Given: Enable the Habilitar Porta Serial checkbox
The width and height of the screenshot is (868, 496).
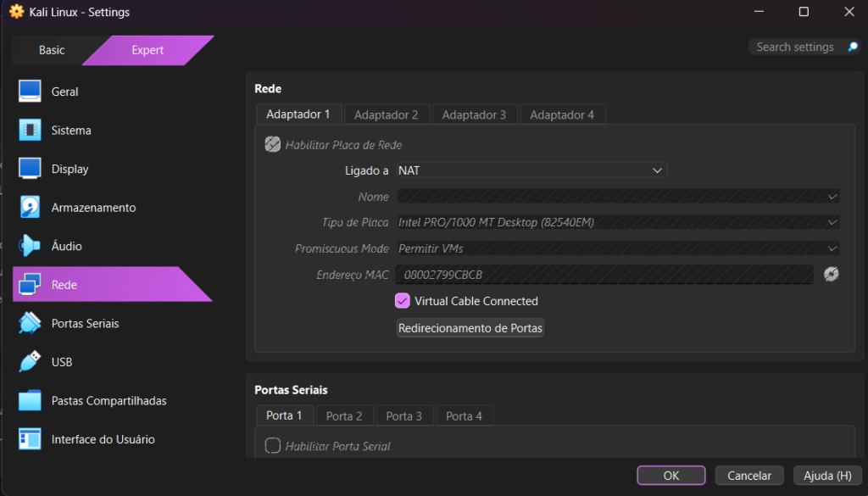Looking at the screenshot, I should point(272,446).
